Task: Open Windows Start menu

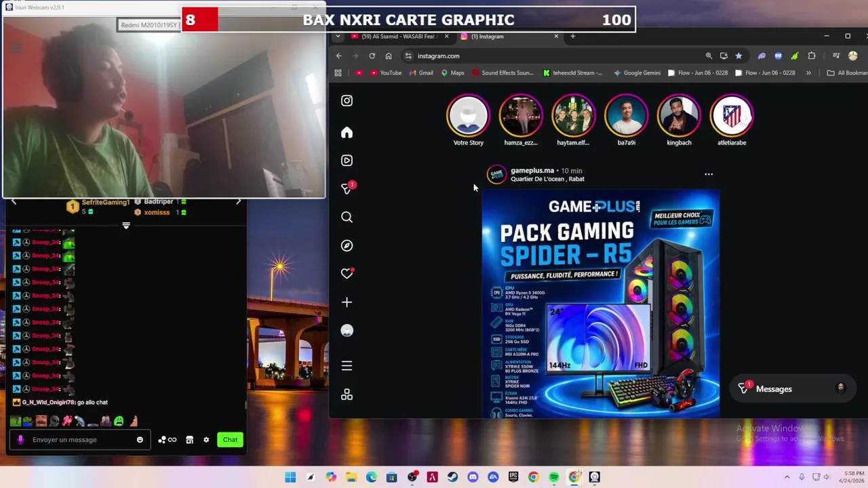Action: (x=290, y=477)
